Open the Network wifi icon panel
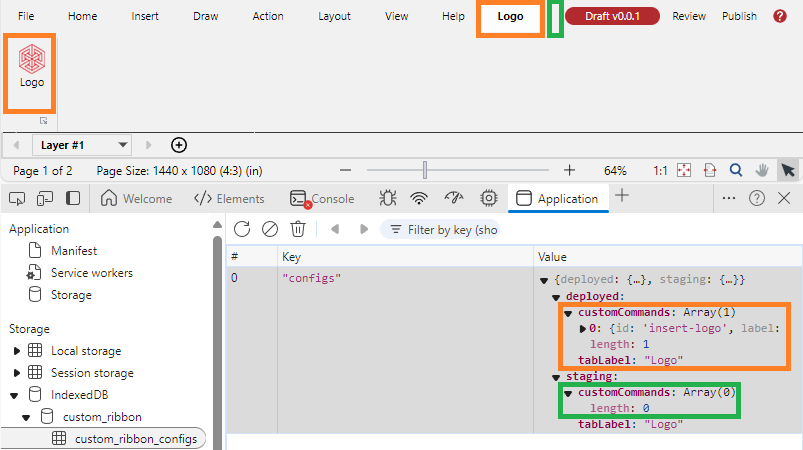 click(x=420, y=198)
